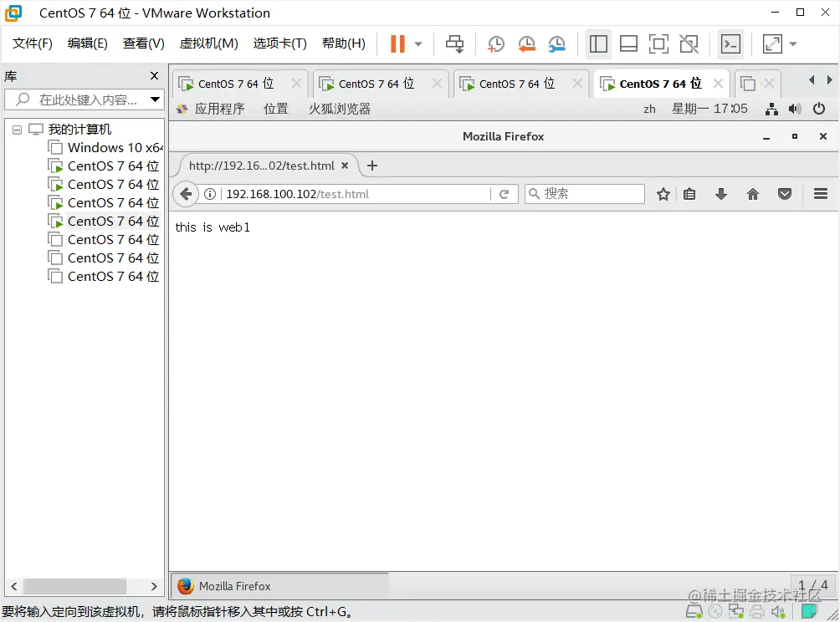Screen dimensions: 840x622
Task: Click the zh input language indicator
Action: pos(649,110)
